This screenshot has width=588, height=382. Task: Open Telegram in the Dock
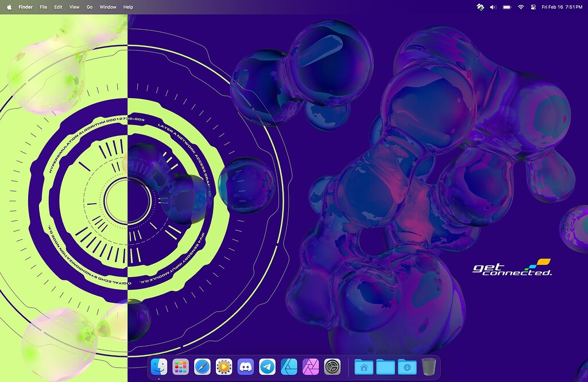[x=268, y=367]
